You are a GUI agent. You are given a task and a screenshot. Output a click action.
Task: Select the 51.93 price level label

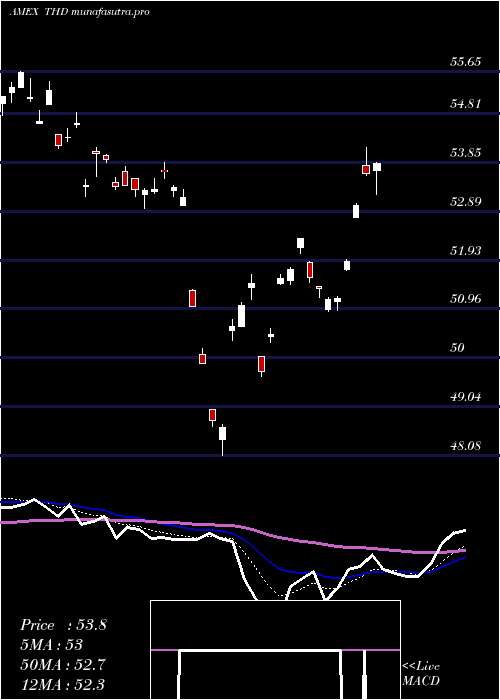465,251
